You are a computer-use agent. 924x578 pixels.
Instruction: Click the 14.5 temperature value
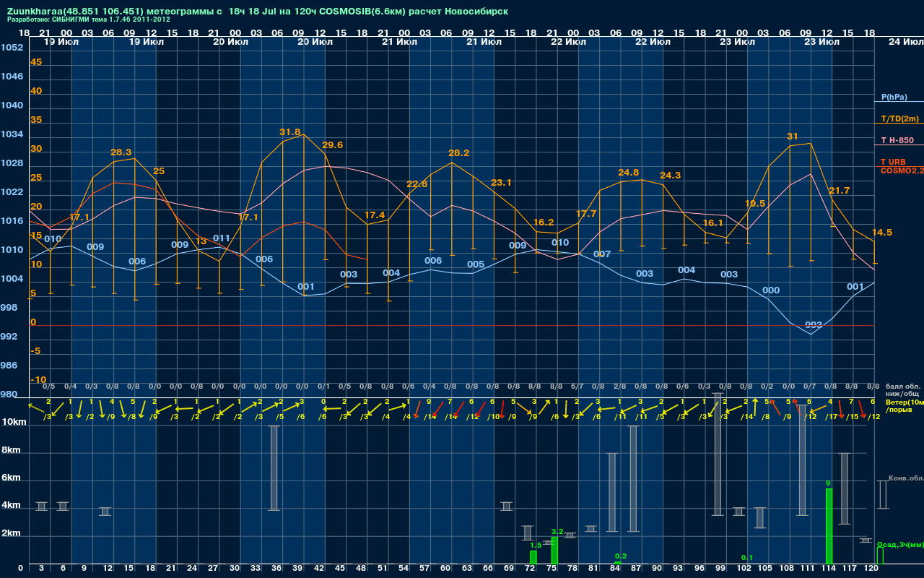coord(882,233)
